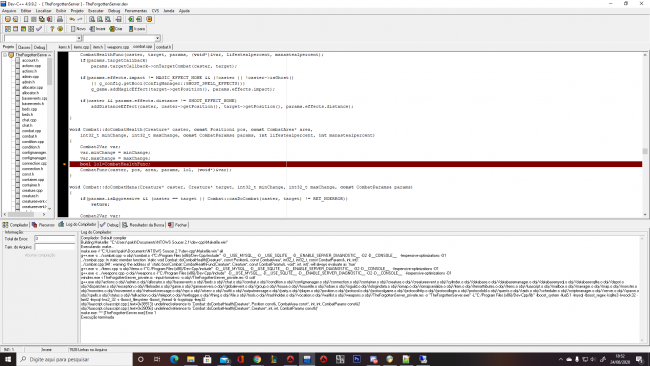Screen dimensions: 650x366
Task: Expand the first class browser combo box
Action: tap(79, 38)
